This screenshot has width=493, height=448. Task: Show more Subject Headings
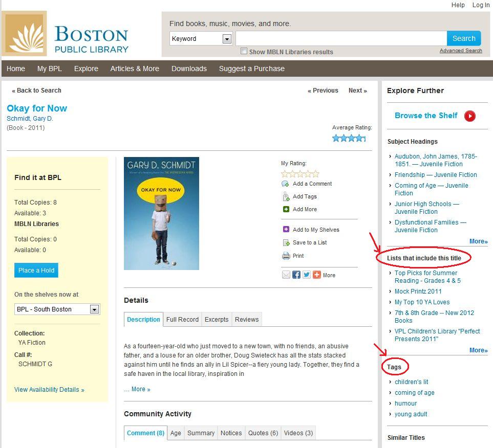point(478,241)
